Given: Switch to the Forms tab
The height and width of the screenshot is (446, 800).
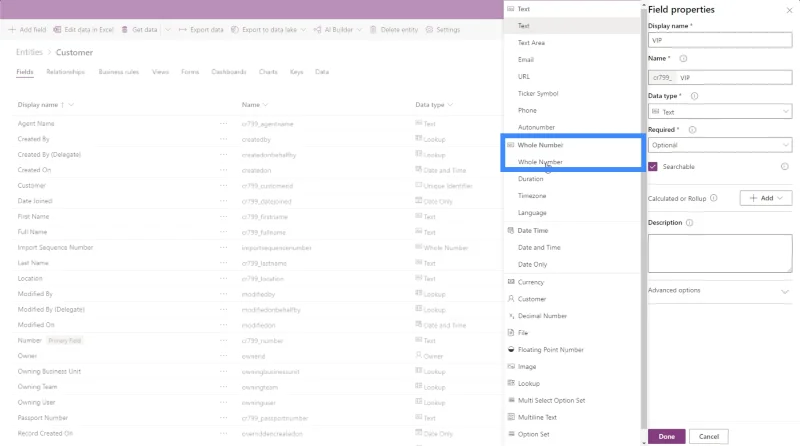Looking at the screenshot, I should coord(190,72).
